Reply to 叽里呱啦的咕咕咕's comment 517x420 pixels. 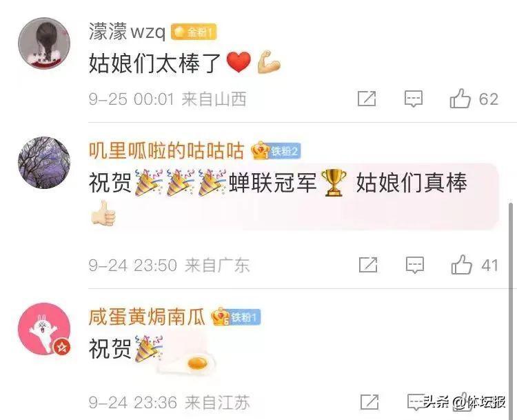point(415,265)
